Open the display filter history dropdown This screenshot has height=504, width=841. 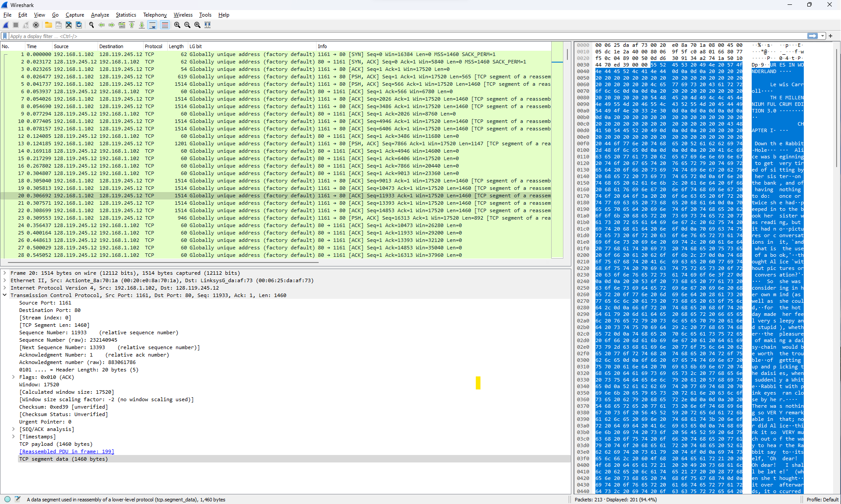coord(822,36)
